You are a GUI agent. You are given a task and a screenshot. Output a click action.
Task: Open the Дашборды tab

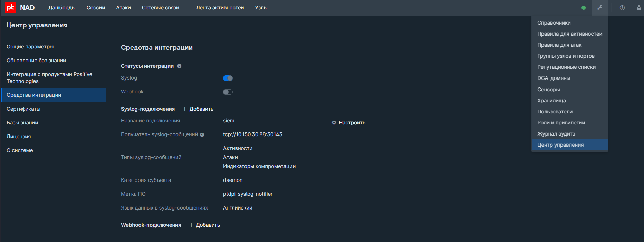(x=62, y=8)
